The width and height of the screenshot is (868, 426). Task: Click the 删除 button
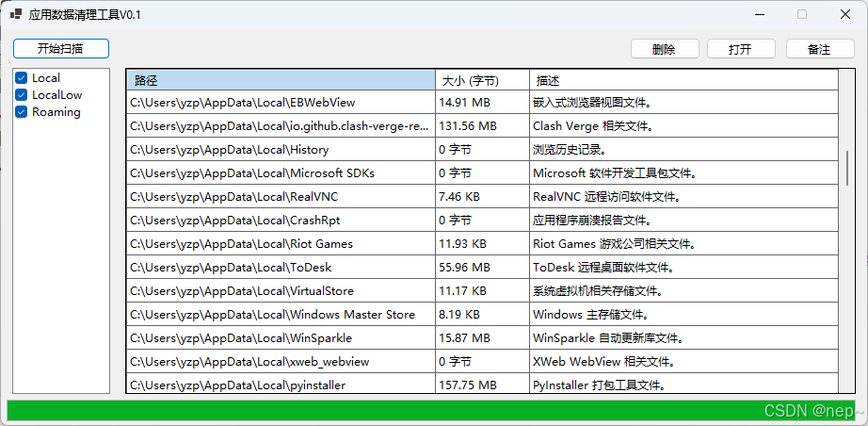coord(665,49)
